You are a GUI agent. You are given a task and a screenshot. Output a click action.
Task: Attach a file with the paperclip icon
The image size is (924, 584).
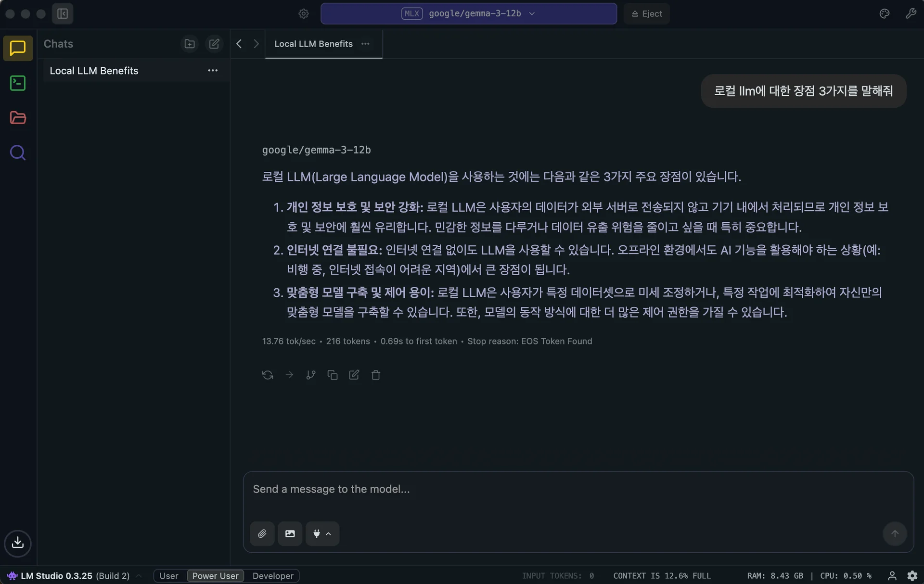pyautogui.click(x=262, y=533)
